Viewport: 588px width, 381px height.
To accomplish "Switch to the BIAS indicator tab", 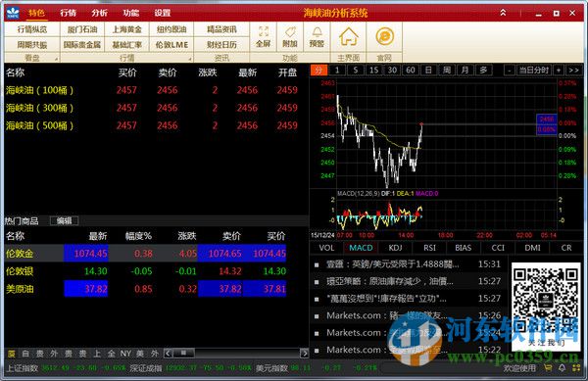I will tap(464, 248).
